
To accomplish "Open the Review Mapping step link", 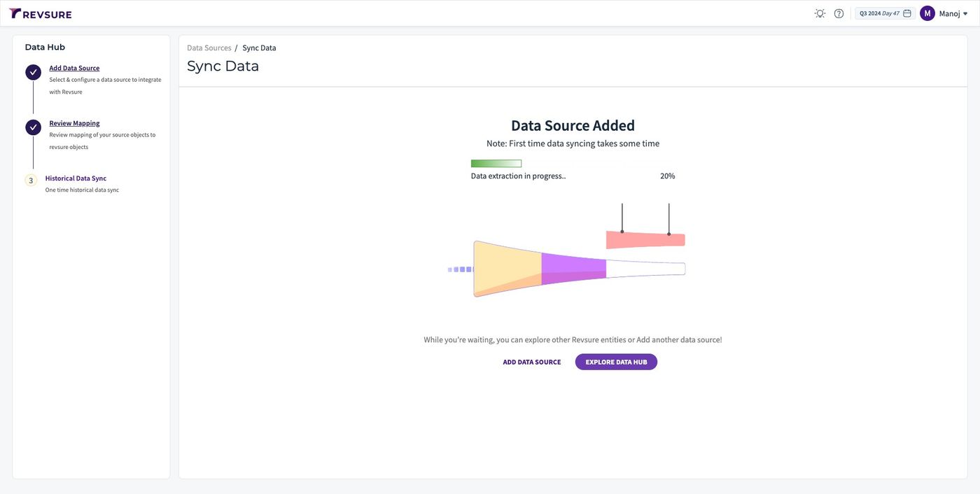I will [x=74, y=123].
